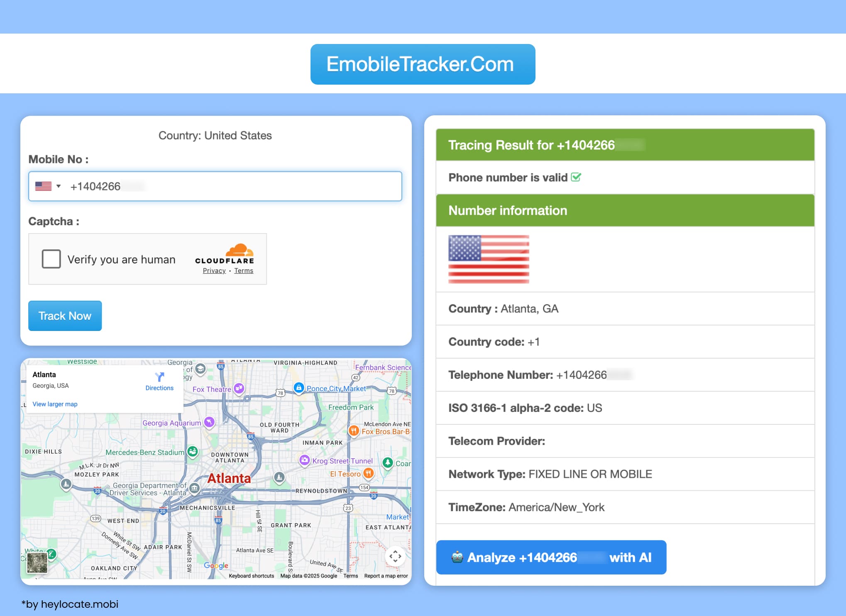This screenshot has width=846, height=616.
Task: Enter fullscreen view using the map expand icon
Action: [395, 555]
